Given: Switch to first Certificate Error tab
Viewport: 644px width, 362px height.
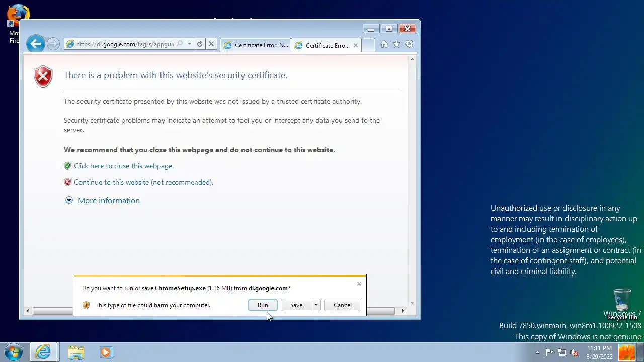Looking at the screenshot, I should 256,45.
